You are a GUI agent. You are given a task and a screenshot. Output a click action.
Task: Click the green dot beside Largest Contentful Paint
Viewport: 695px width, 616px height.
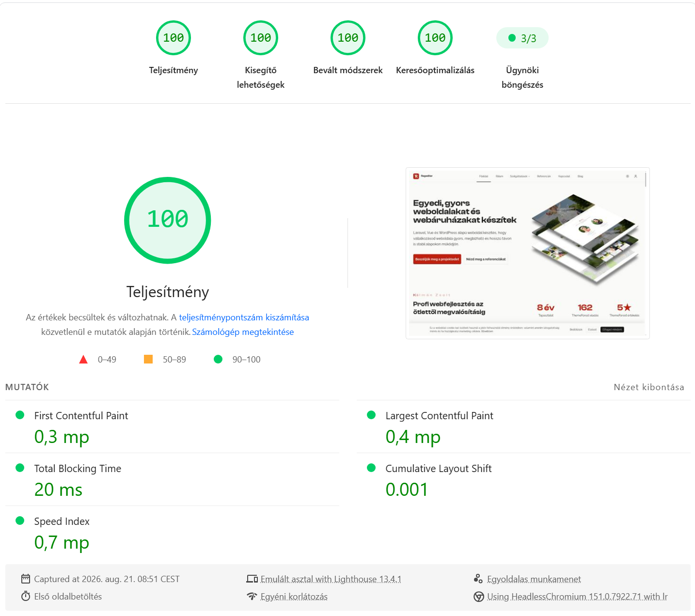pos(371,415)
